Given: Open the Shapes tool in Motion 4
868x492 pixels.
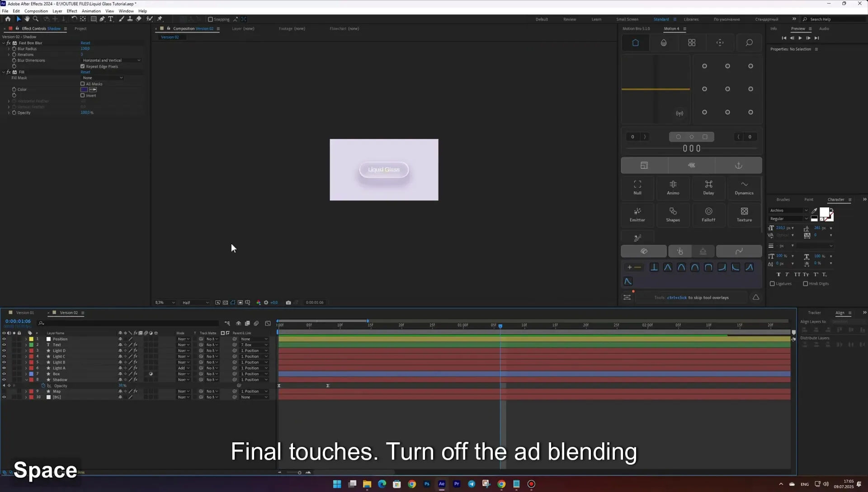Looking at the screenshot, I should click(x=673, y=215).
